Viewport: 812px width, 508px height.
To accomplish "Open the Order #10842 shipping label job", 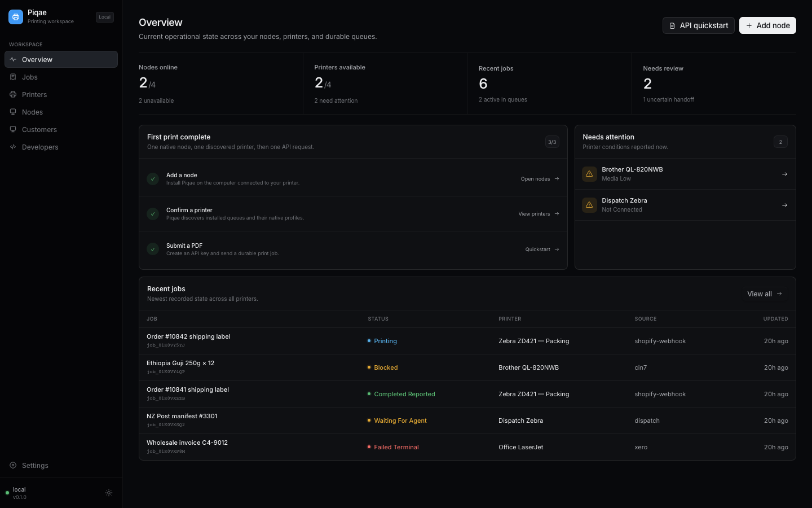I will 467,341.
